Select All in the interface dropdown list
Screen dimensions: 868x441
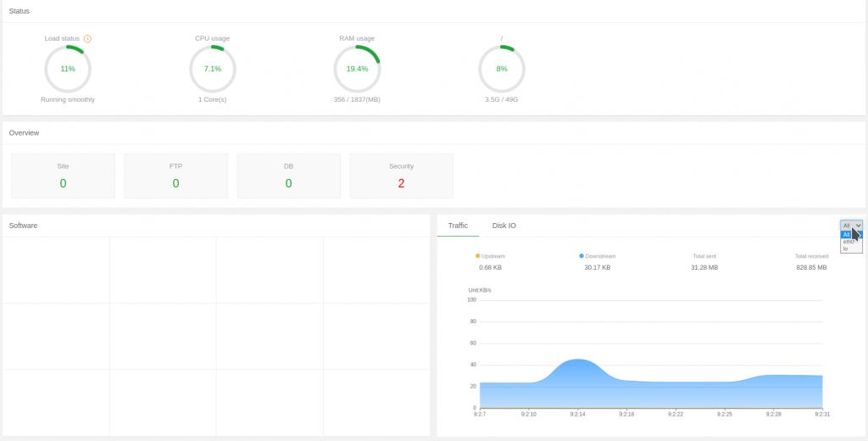tap(851, 234)
